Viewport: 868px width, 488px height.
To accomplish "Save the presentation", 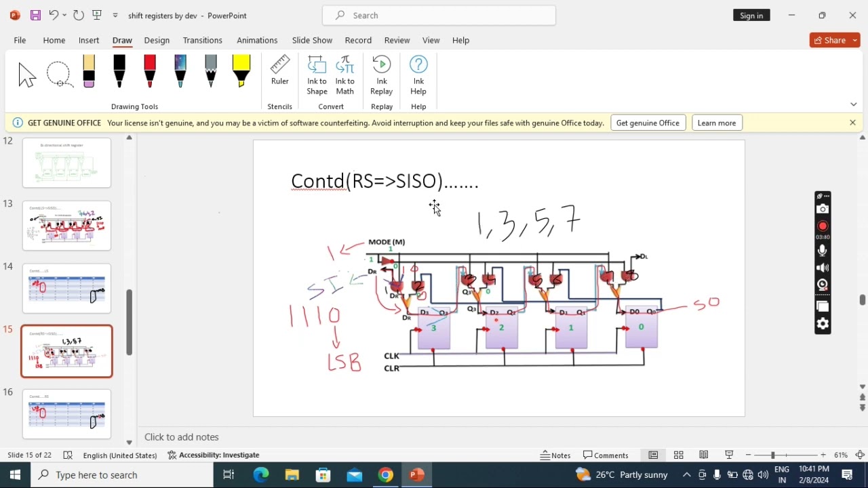I will click(35, 15).
